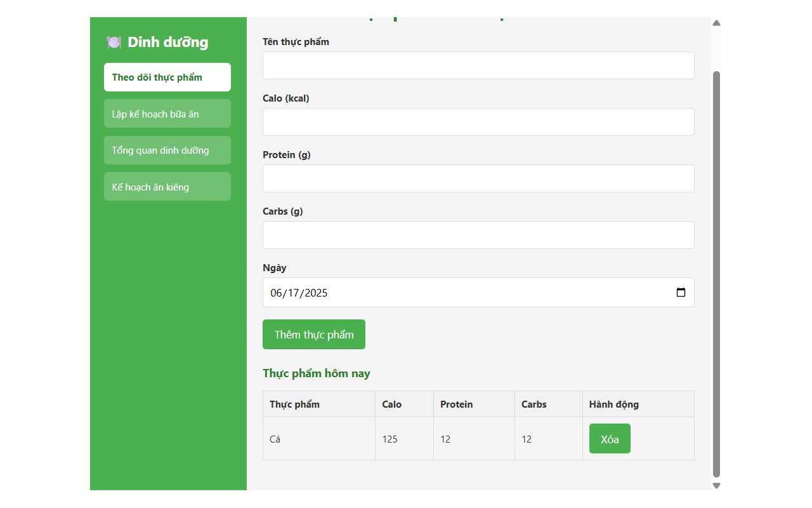The height and width of the screenshot is (508, 812).
Task: Go to Kế hoạch ăn kiêng tab
Action: [167, 187]
